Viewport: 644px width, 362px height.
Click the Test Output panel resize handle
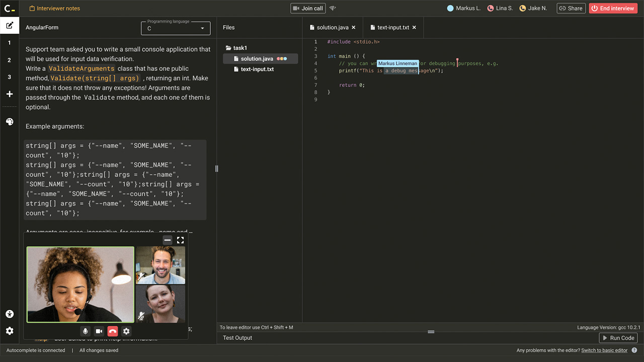[431, 332]
